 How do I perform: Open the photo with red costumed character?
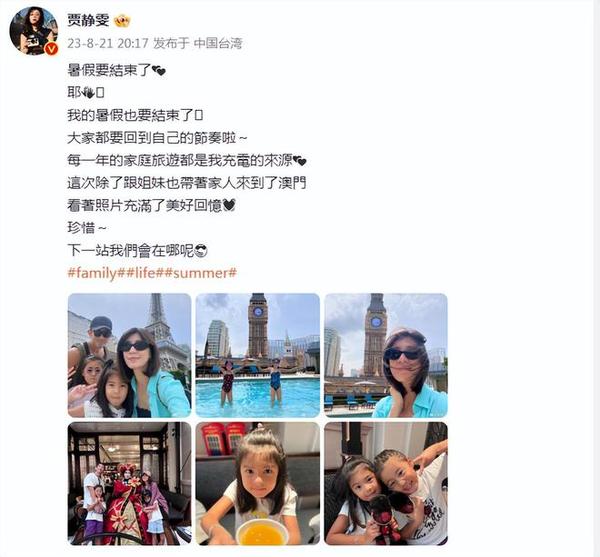(x=129, y=484)
